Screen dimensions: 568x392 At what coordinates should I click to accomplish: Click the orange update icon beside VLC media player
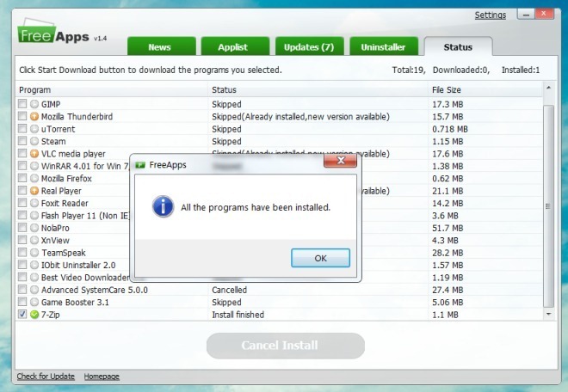point(34,154)
